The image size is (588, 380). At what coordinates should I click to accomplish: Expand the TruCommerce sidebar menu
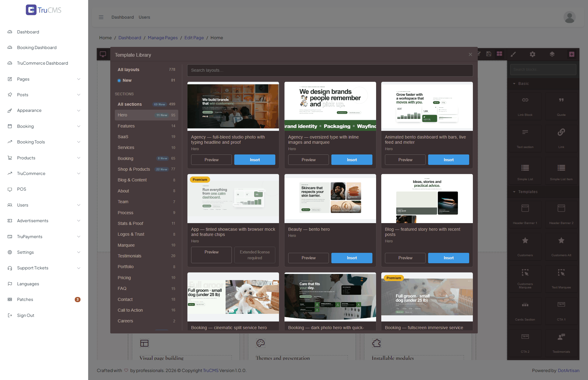(44, 173)
